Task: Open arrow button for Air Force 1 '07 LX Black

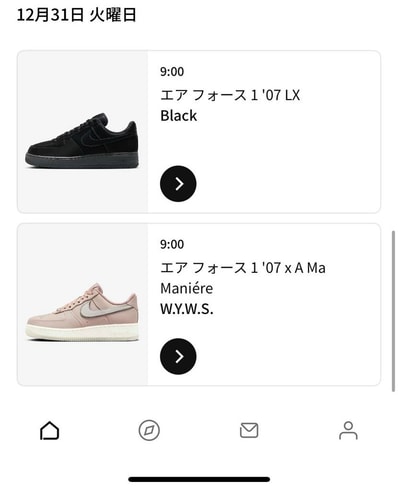Action: pyautogui.click(x=178, y=183)
